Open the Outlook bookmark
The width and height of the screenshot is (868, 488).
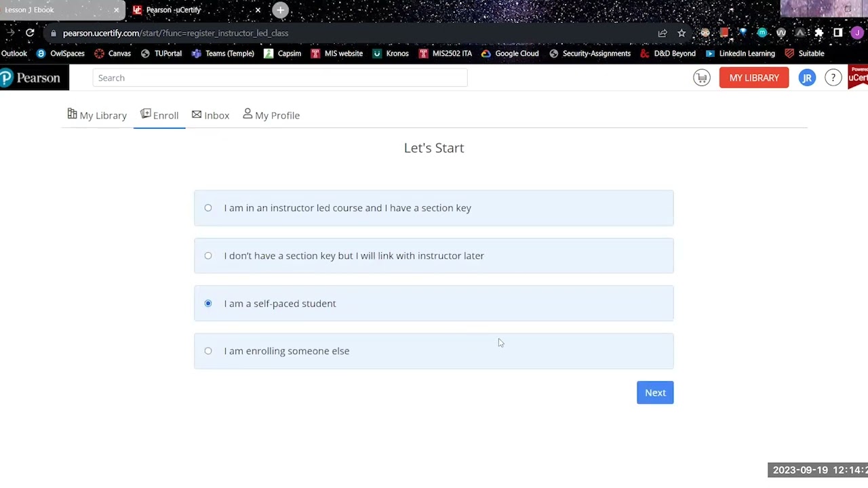click(x=14, y=54)
